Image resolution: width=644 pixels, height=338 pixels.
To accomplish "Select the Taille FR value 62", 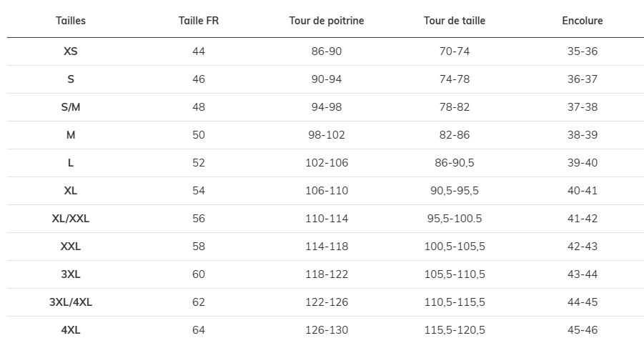I will 199,302.
